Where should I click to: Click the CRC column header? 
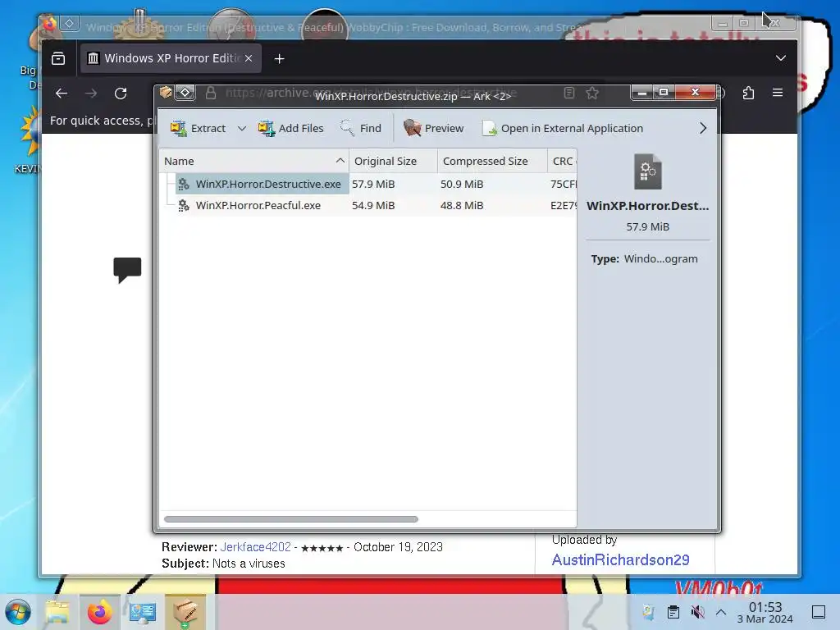[562, 162]
